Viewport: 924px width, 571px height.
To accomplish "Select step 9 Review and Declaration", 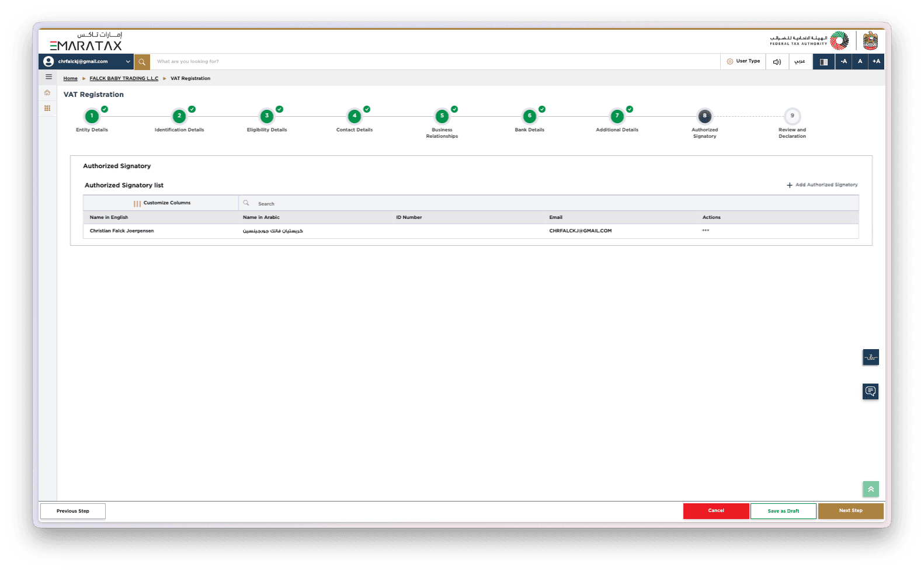I will coord(793,116).
